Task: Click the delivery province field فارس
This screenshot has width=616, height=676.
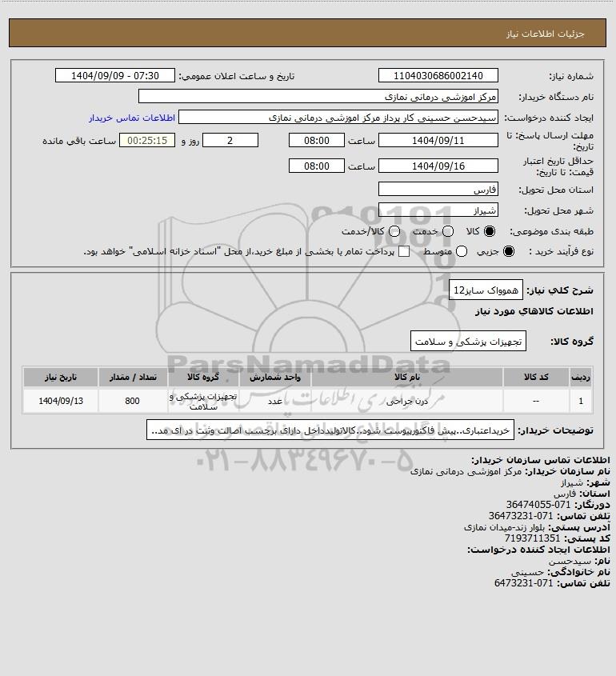Action: pos(438,190)
